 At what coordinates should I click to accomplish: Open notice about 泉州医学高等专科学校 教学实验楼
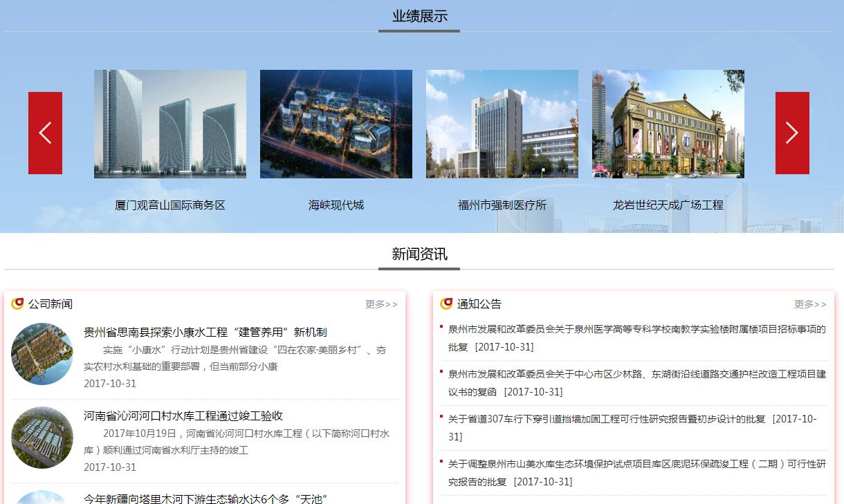click(636, 330)
